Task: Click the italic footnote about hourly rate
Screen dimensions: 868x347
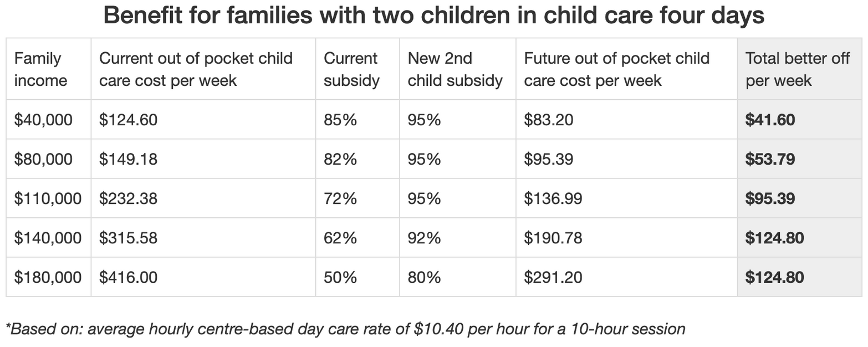Action: point(345,329)
